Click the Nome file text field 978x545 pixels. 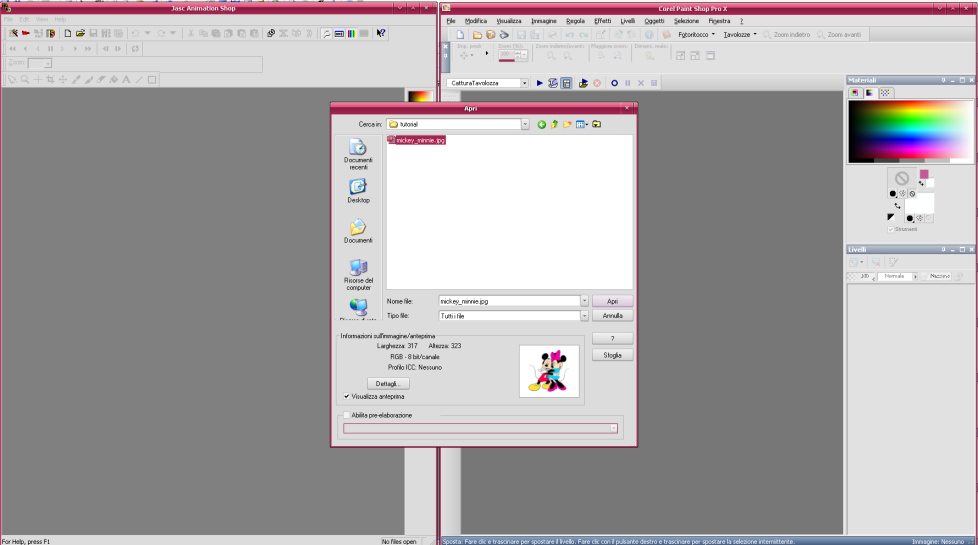point(509,301)
